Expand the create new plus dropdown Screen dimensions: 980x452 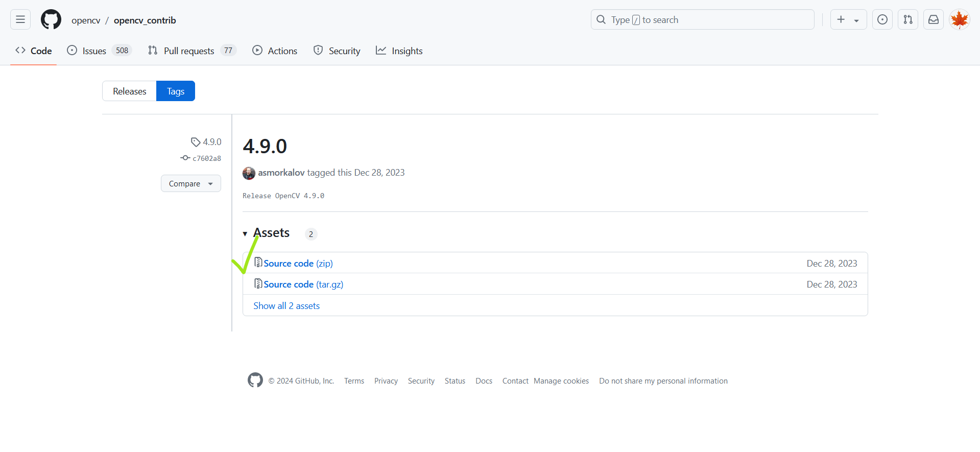(848, 20)
